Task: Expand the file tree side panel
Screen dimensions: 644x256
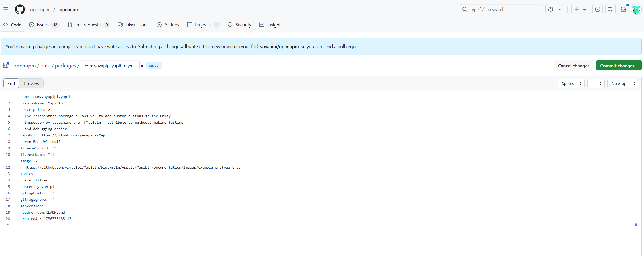Action: 6,65
